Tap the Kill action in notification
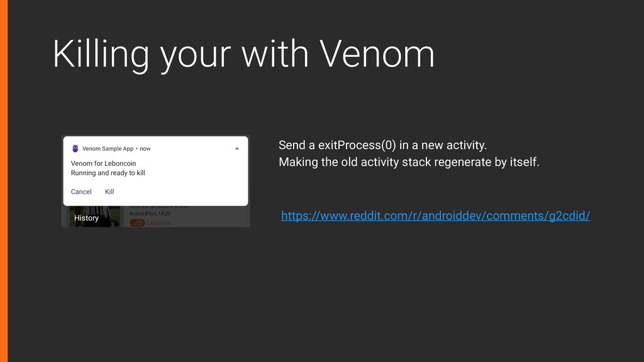This screenshot has width=644, height=362. (x=109, y=192)
